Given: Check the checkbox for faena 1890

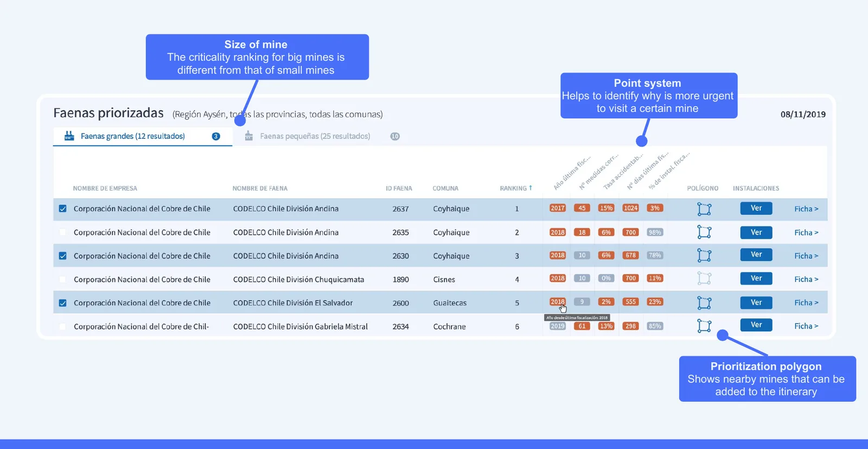Looking at the screenshot, I should [x=63, y=279].
